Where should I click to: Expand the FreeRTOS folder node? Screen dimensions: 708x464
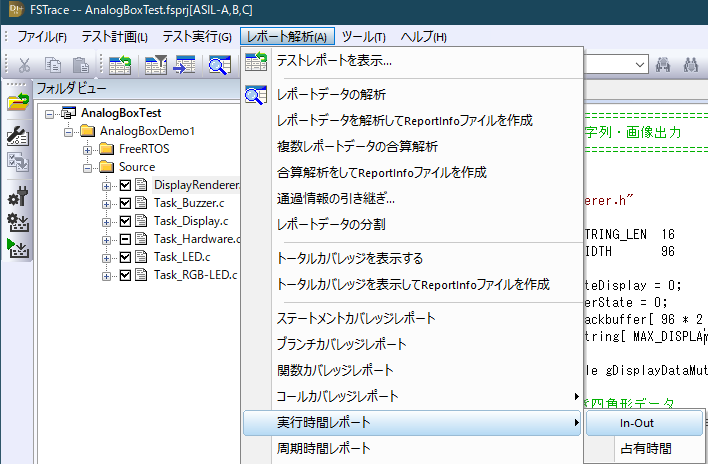[x=87, y=150]
